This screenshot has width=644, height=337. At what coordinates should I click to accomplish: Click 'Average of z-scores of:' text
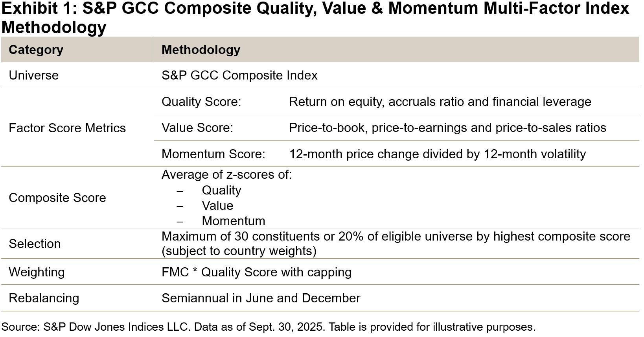pyautogui.click(x=226, y=174)
